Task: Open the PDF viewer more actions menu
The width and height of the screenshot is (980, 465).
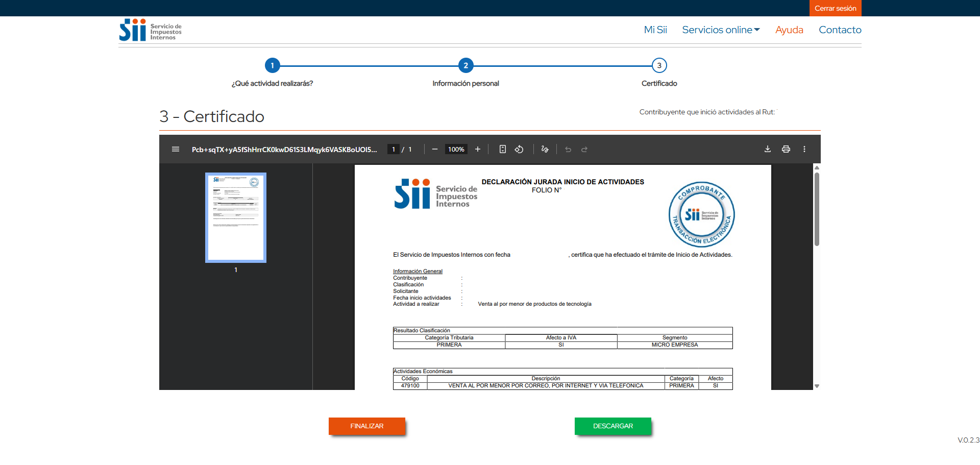Action: click(x=804, y=149)
